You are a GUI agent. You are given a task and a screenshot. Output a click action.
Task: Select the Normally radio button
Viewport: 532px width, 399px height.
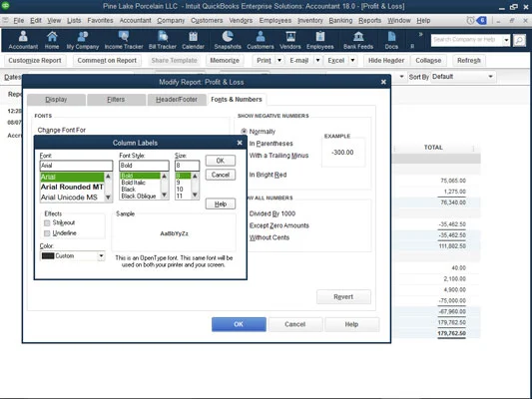[244, 132]
